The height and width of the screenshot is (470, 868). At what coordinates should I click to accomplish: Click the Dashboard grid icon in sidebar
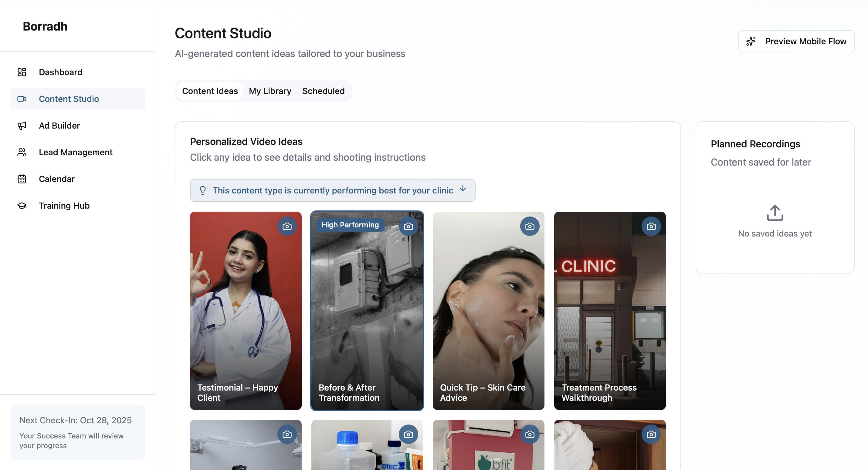22,72
